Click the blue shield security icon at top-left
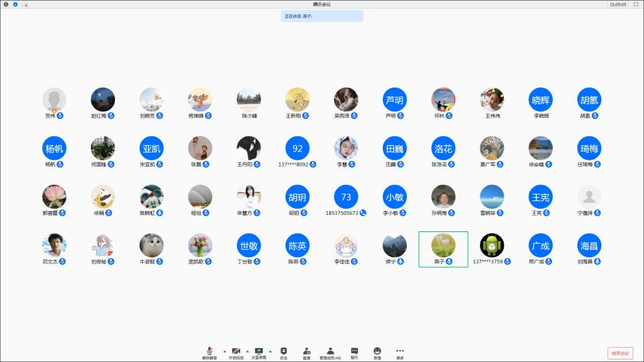This screenshot has width=644, height=362. tap(15, 4)
